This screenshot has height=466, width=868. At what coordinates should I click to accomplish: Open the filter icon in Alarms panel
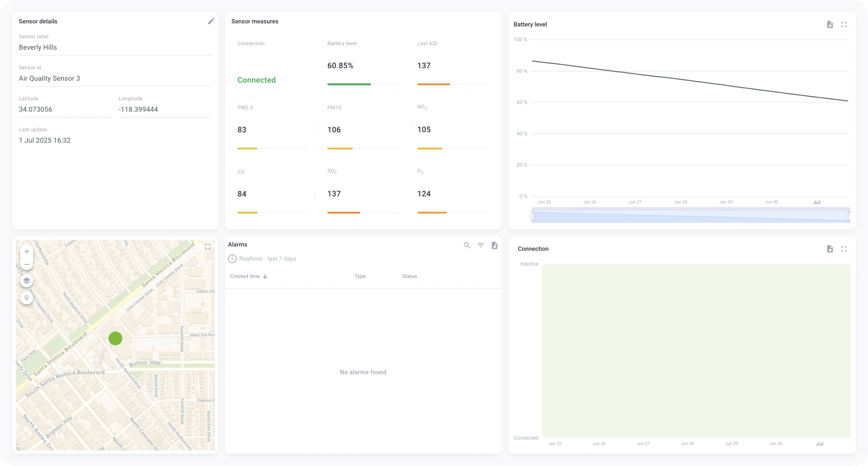[481, 245]
